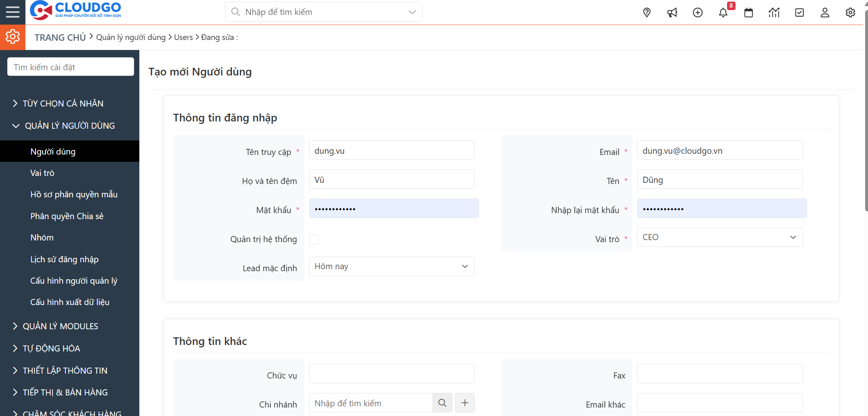Open the calendar icon in header
Screen dimensions: 868x416
coord(748,13)
